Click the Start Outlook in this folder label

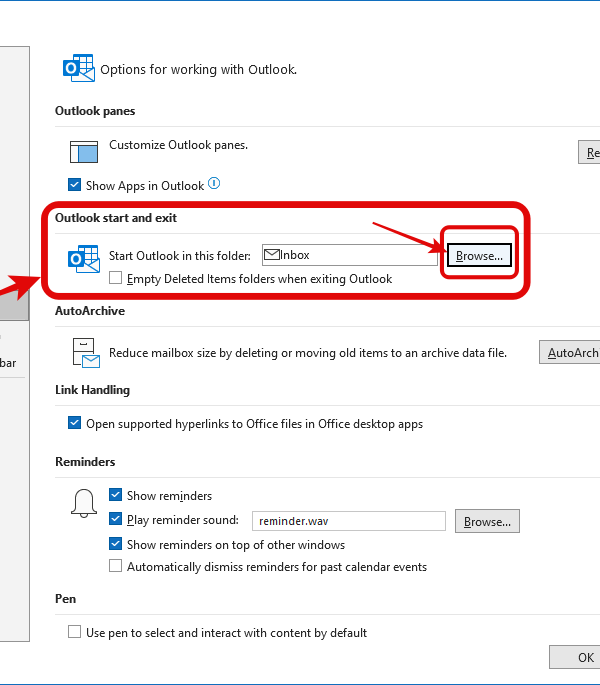tap(180, 256)
